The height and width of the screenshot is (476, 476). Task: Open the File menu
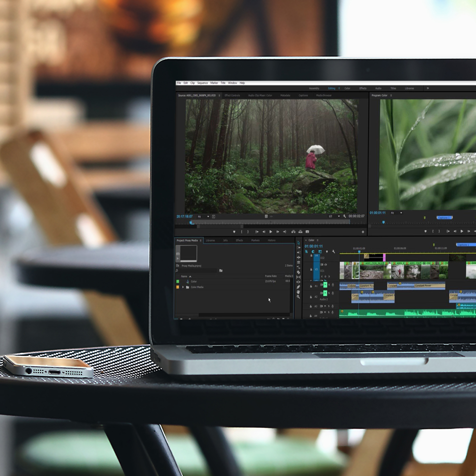pos(179,83)
